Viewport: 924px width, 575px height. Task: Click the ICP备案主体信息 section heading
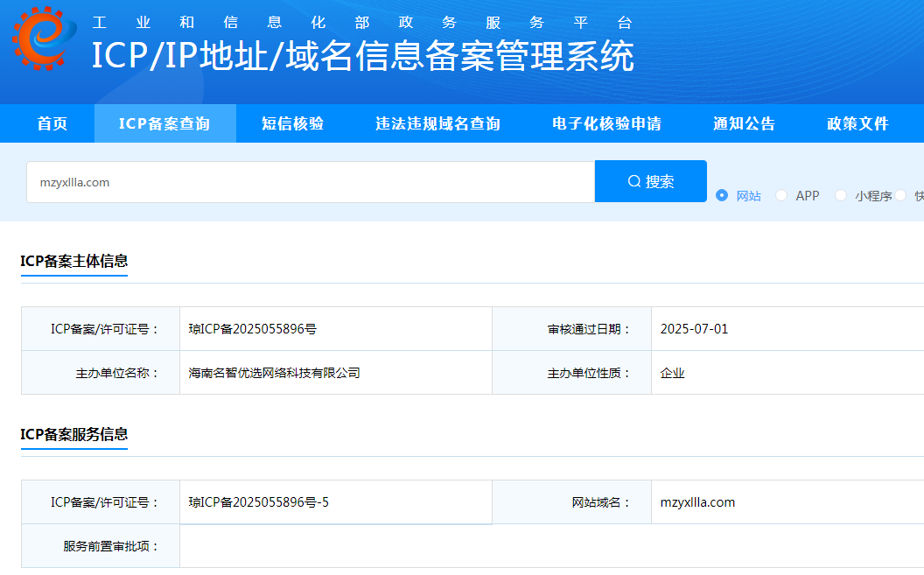pyautogui.click(x=74, y=261)
